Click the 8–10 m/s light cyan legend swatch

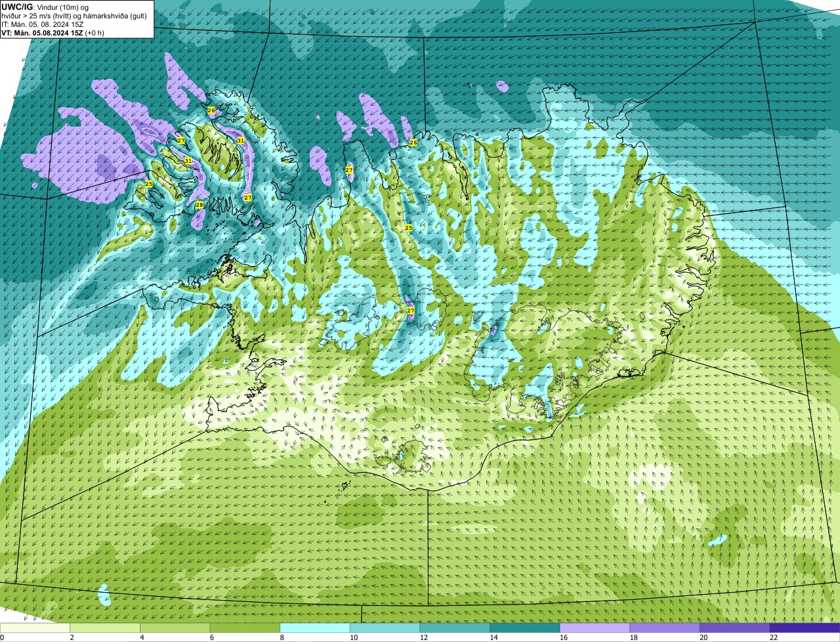click(x=315, y=628)
